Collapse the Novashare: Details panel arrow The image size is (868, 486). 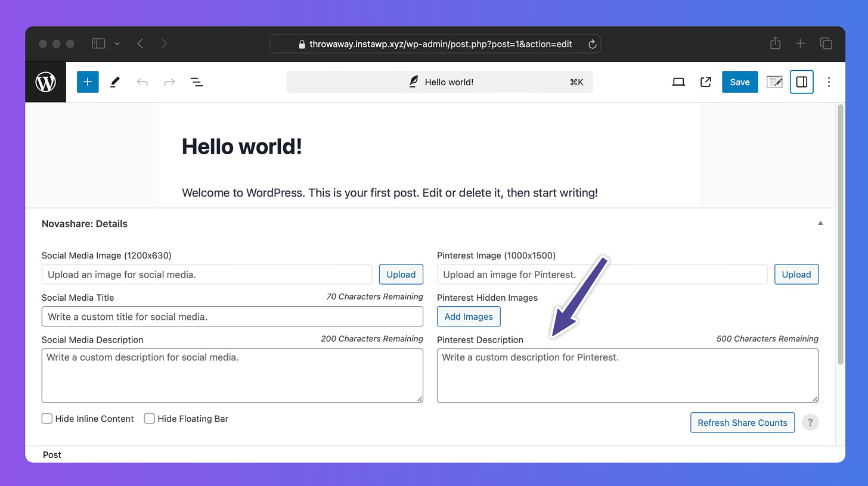pos(820,223)
